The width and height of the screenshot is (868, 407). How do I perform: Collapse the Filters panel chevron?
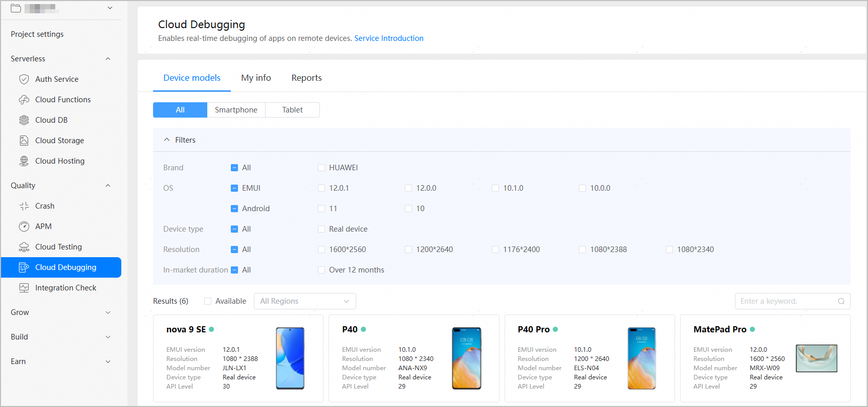pos(167,140)
